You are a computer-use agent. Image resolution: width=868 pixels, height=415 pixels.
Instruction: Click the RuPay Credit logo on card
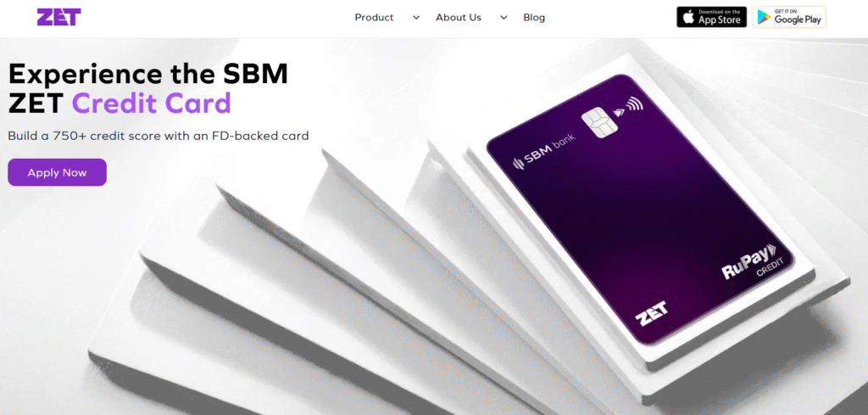750,265
